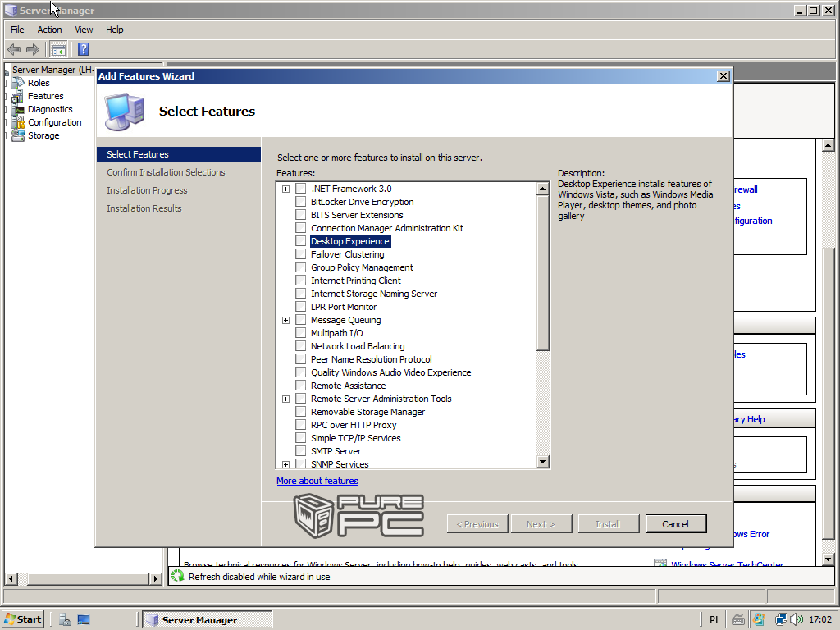Click the Forward arrow toolbar icon
Viewport: 840px width, 630px height.
(33, 50)
